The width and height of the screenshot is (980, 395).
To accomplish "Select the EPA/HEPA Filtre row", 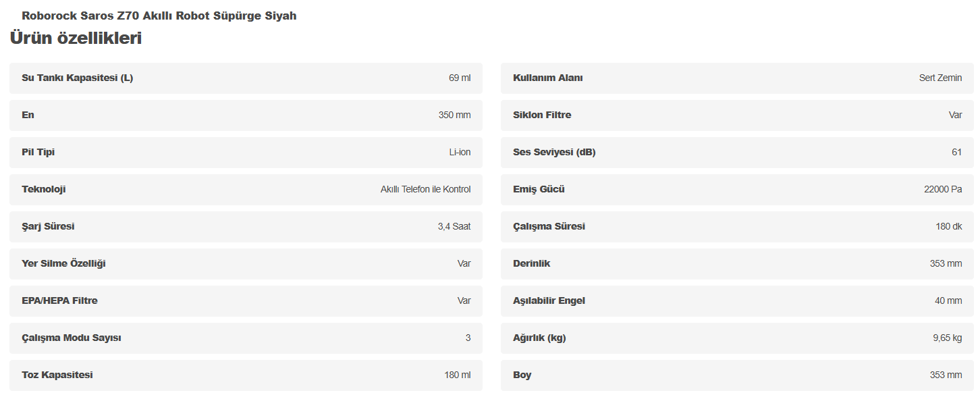I will click(x=246, y=301).
